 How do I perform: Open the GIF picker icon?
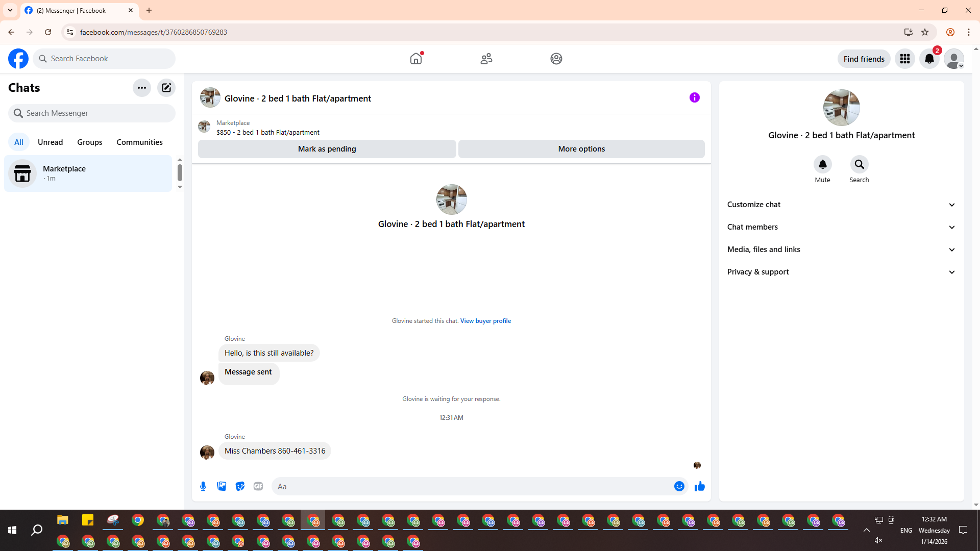258,486
